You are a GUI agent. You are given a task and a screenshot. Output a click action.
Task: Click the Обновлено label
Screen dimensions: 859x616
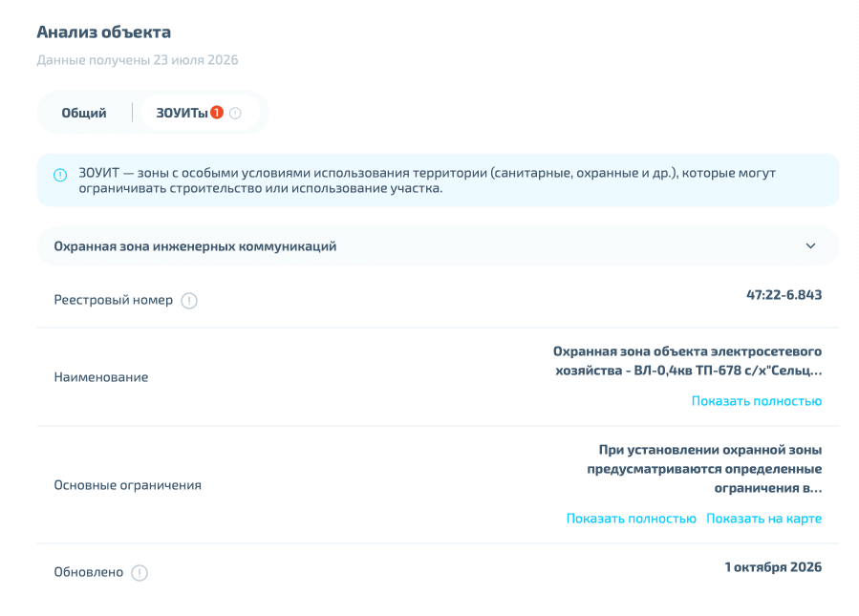tap(88, 572)
